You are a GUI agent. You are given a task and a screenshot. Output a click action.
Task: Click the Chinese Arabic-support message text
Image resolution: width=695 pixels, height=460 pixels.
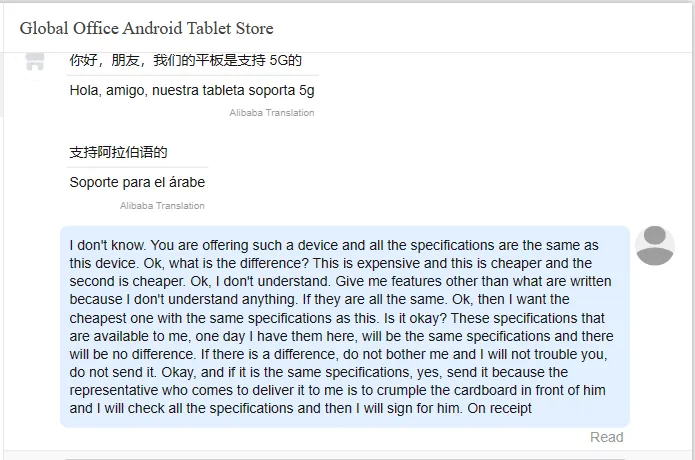tap(118, 152)
